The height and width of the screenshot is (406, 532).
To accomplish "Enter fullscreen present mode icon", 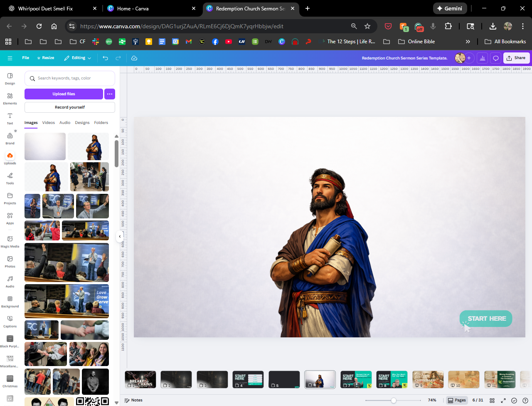I will 503,400.
